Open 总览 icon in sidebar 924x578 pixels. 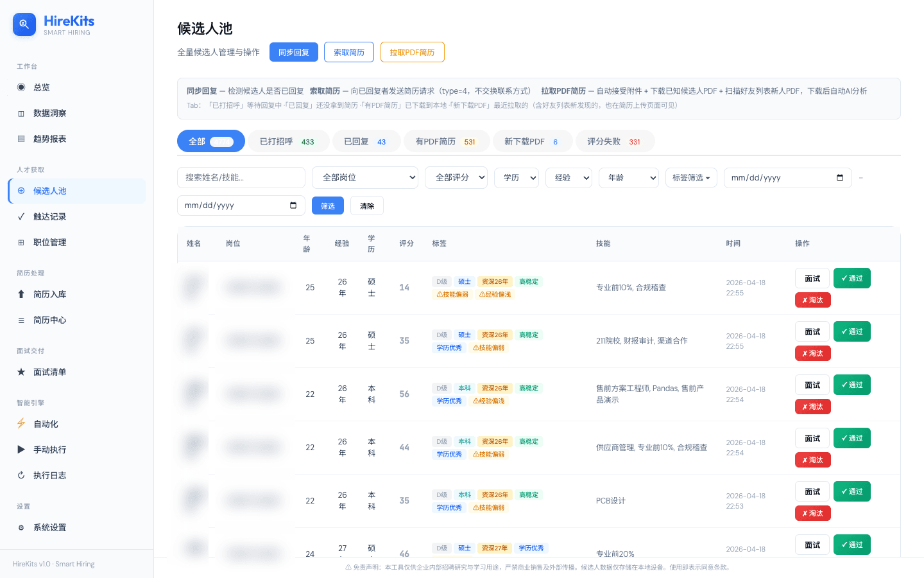pyautogui.click(x=21, y=87)
